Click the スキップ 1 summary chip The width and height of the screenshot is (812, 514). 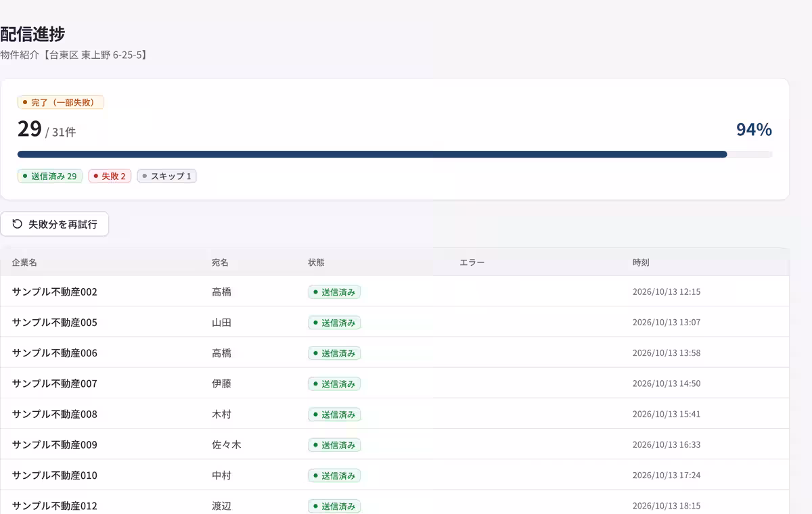[167, 177]
